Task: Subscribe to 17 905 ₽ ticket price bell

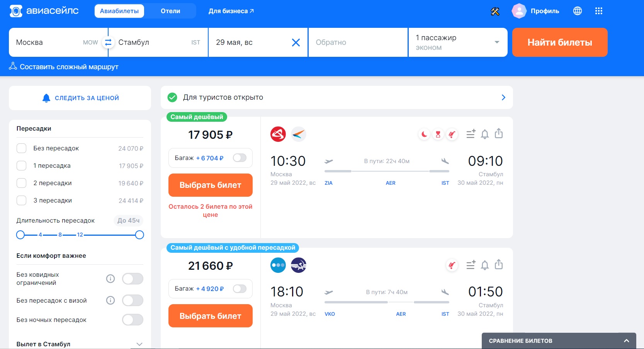Action: coord(485,134)
